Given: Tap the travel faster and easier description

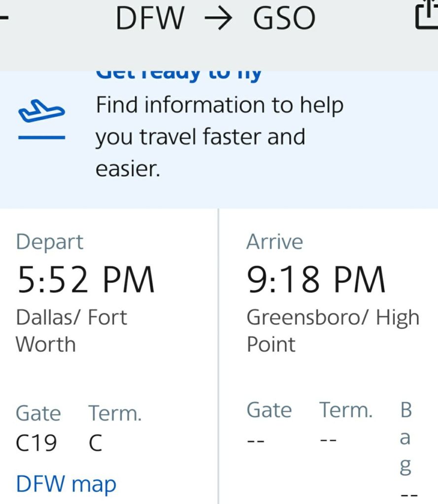Looking at the screenshot, I should click(219, 137).
